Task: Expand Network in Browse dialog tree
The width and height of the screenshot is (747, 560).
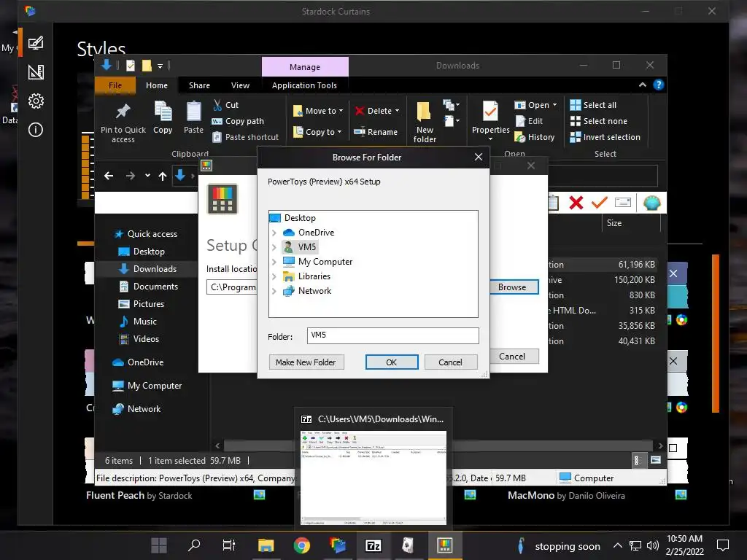Action: (274, 291)
